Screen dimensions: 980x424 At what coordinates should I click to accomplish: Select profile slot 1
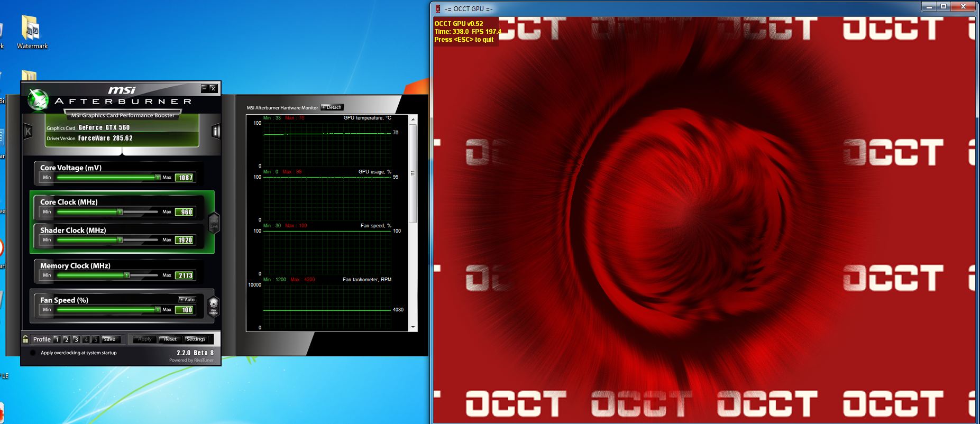point(57,339)
